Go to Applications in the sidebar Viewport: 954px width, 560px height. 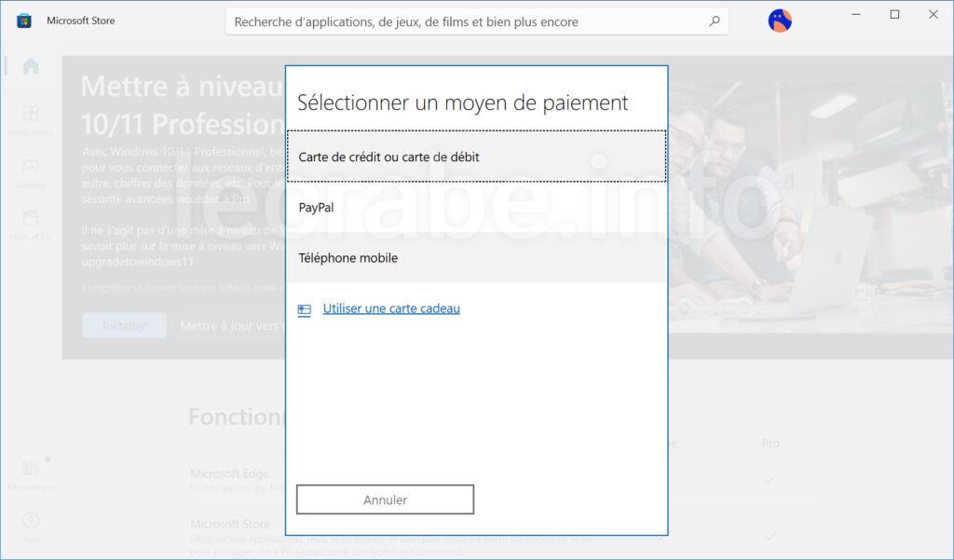pos(31,120)
